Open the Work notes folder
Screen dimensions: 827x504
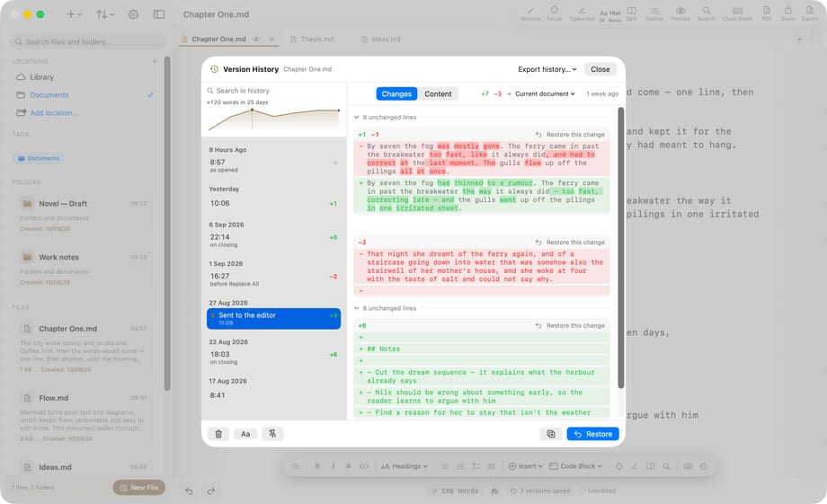(x=84, y=269)
